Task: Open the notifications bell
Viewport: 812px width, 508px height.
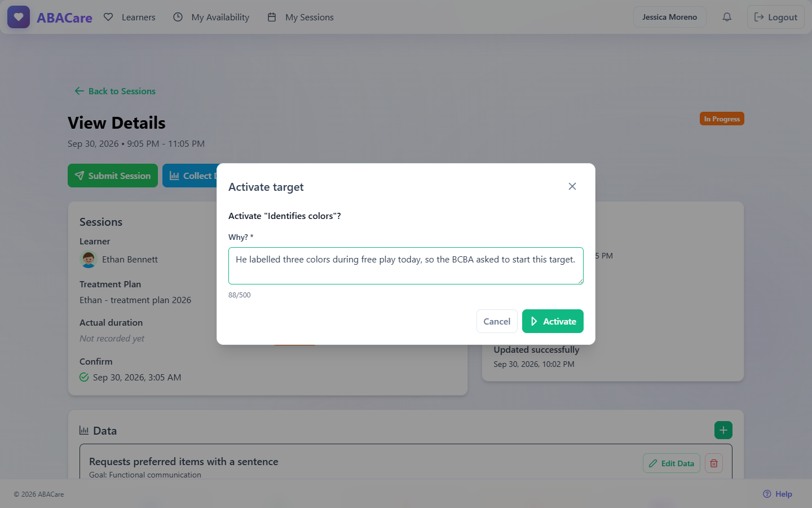Action: pos(727,17)
